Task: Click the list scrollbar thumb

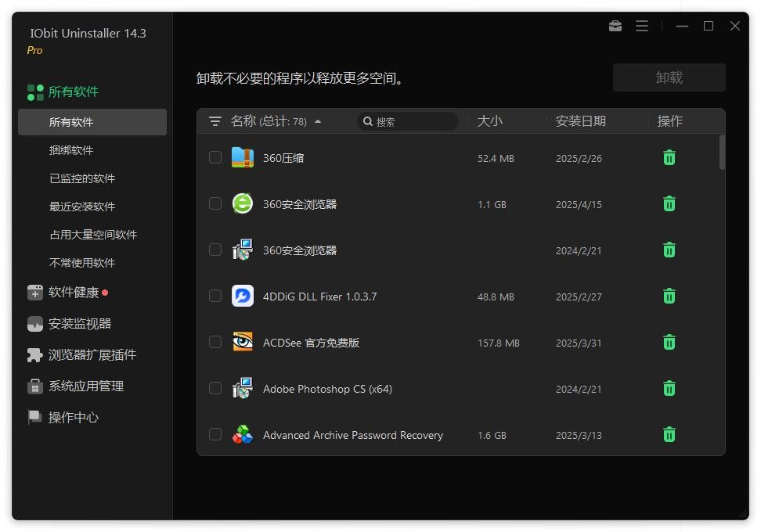Action: point(722,153)
